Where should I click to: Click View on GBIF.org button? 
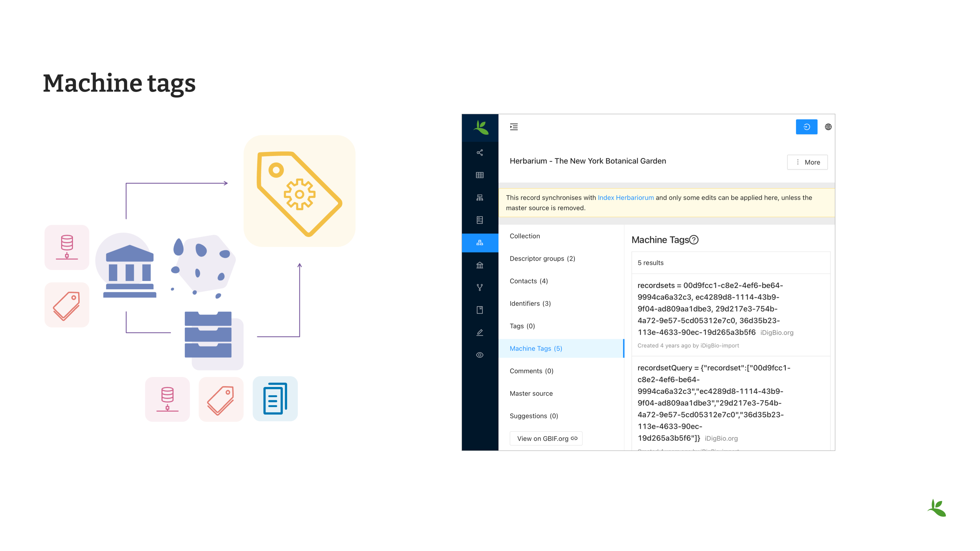[546, 438]
